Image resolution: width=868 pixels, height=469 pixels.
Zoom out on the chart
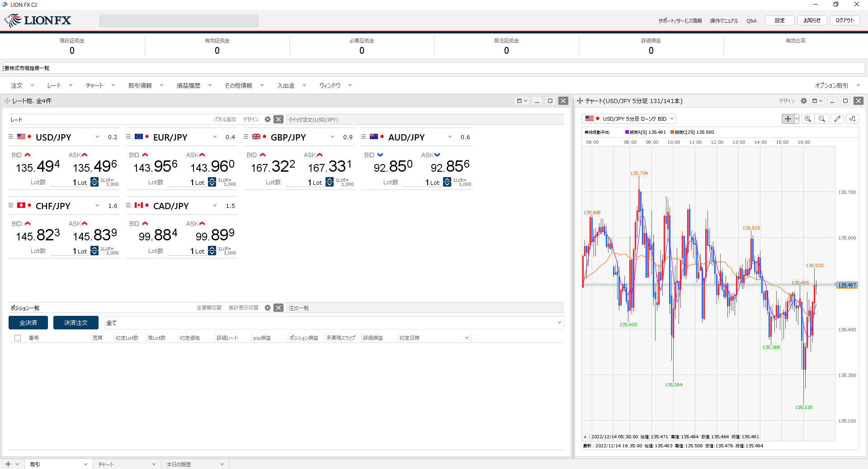pos(822,119)
